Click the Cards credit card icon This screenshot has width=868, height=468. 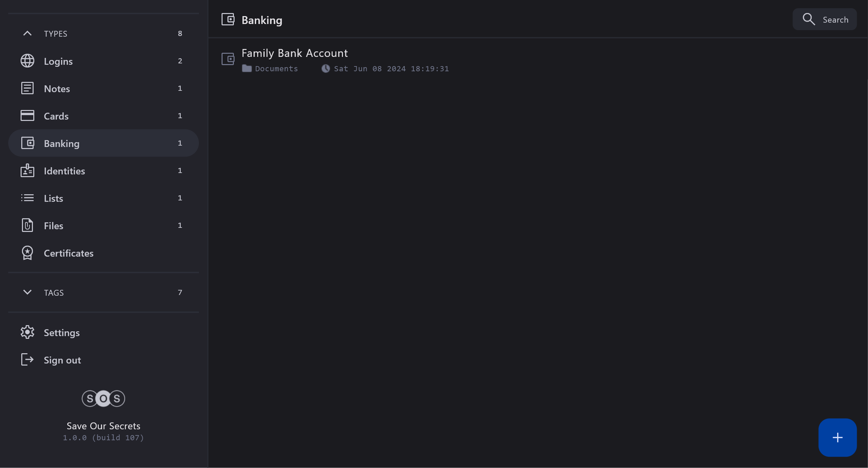(27, 116)
